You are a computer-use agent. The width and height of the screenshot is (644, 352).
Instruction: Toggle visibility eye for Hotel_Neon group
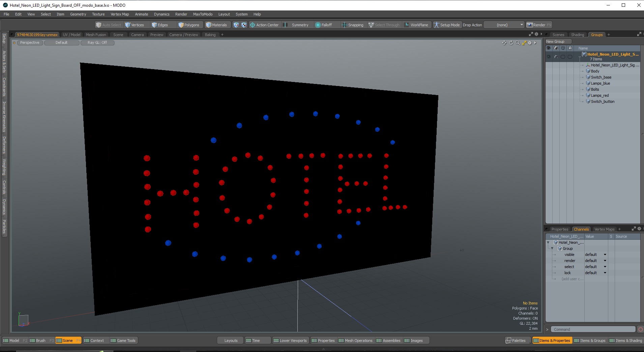549,57
